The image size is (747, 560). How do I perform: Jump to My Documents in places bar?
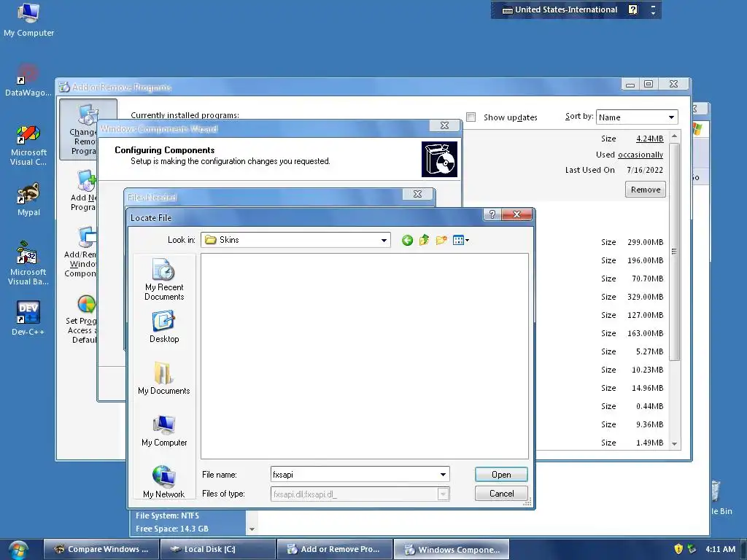[x=164, y=378]
